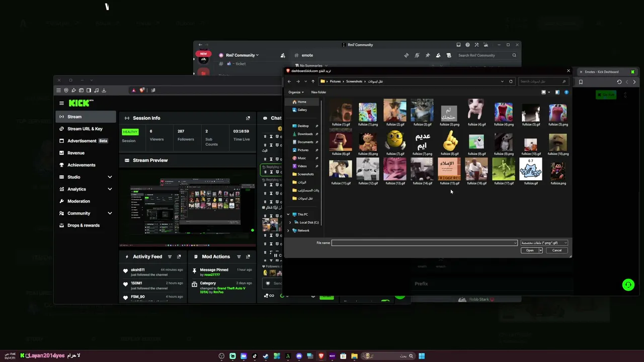Go back in the file dialog
This screenshot has height=362, width=644.
pyautogui.click(x=289, y=81)
